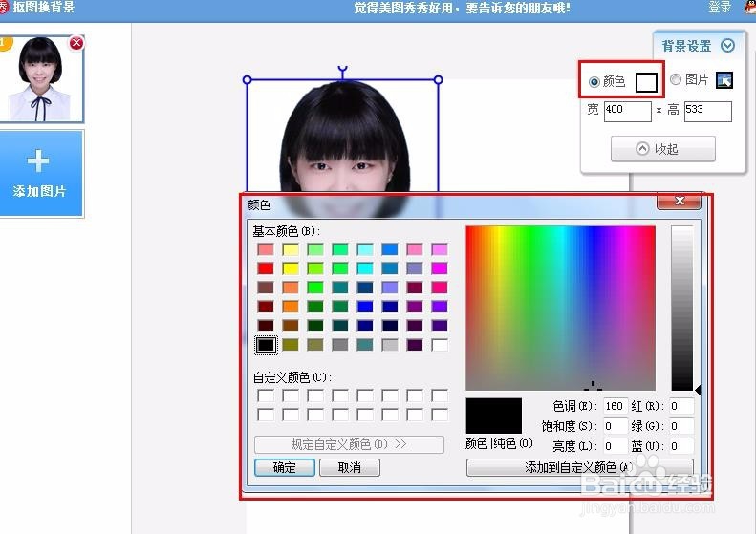Select the 颜色 radio button
756x534 pixels.
[594, 81]
